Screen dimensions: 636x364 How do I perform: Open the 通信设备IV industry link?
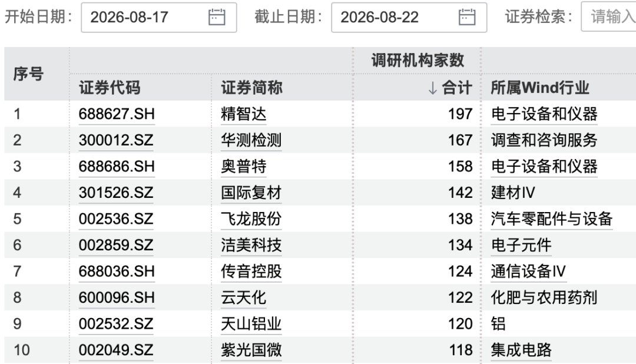(x=528, y=272)
